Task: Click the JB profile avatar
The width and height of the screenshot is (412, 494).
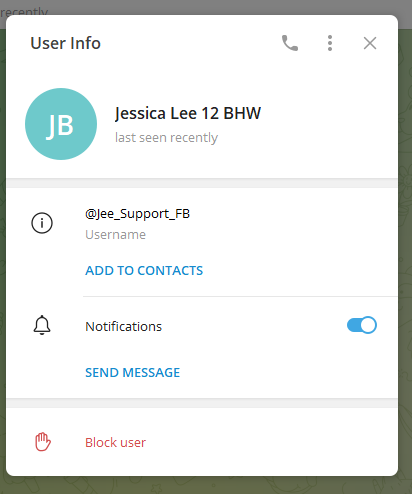Action: (x=61, y=124)
